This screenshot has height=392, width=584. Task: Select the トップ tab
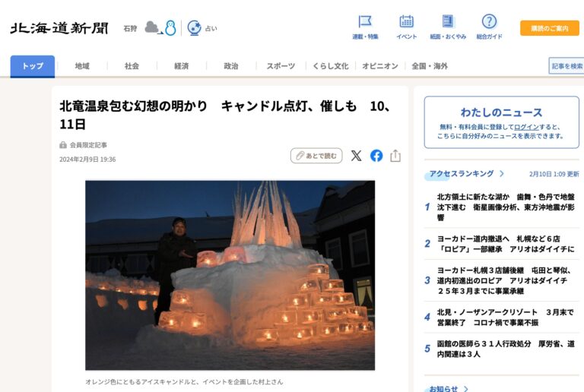point(33,66)
